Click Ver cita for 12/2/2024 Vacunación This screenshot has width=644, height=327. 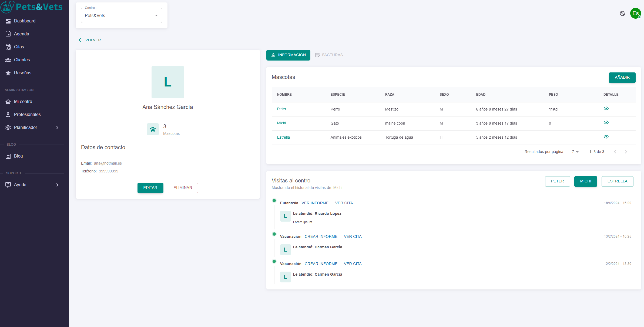pyautogui.click(x=353, y=264)
